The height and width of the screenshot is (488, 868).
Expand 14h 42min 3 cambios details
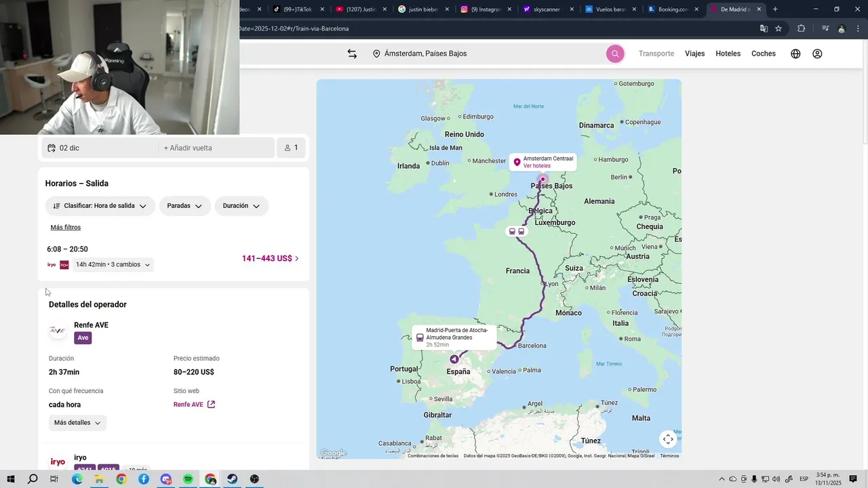click(113, 265)
